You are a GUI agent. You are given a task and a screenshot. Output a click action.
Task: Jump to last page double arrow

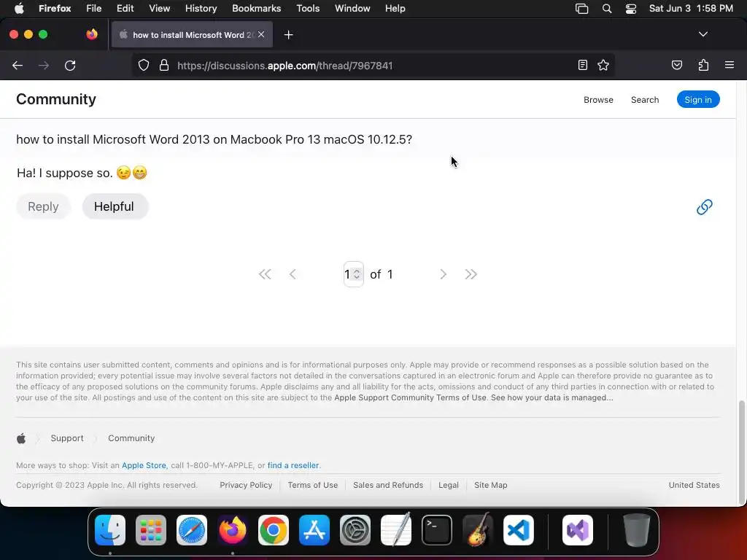[471, 274]
